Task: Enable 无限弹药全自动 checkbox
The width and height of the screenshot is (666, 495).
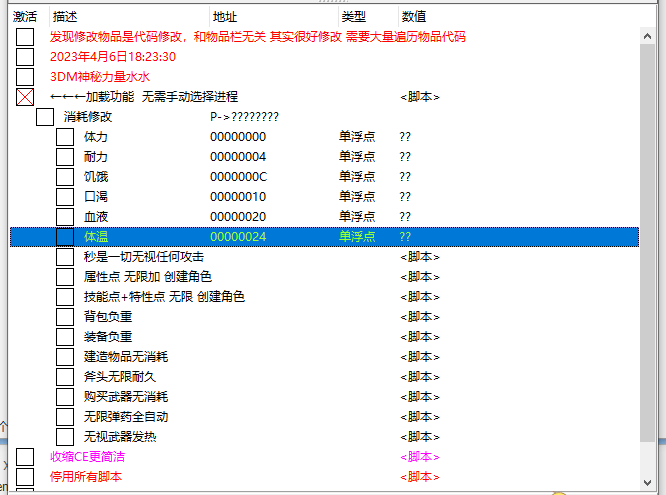Action: (65, 417)
